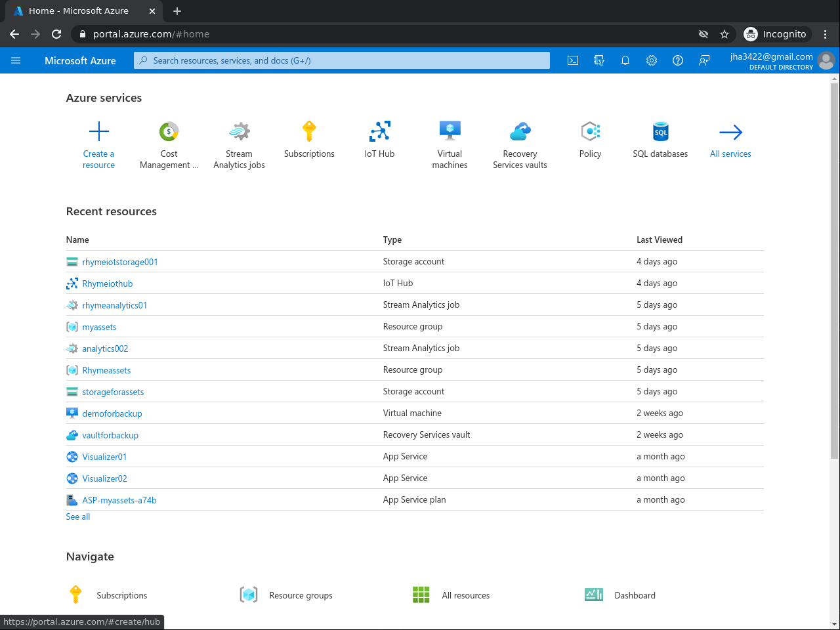Click the Dashboard navigate label
Image resolution: width=840 pixels, height=630 pixels.
tap(635, 595)
